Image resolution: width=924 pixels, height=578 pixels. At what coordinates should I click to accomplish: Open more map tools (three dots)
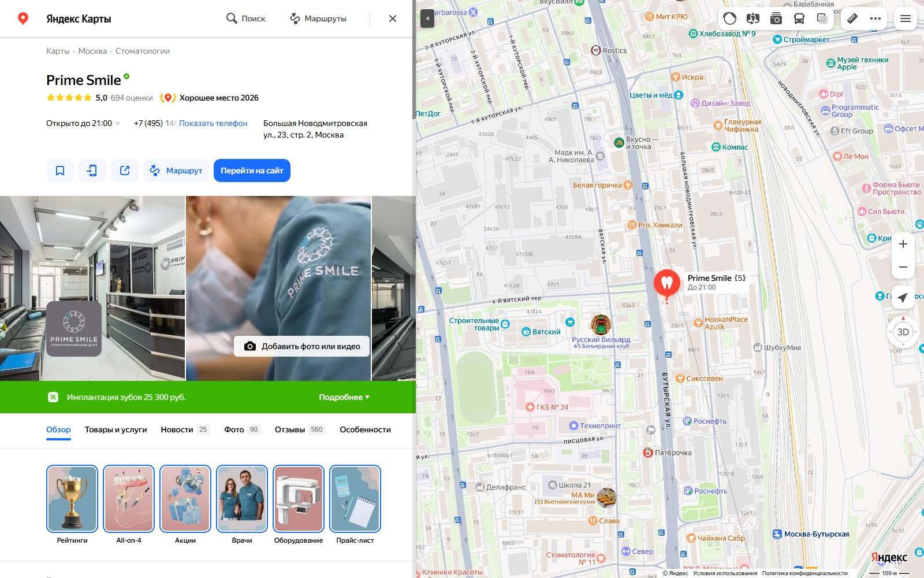[x=875, y=18]
